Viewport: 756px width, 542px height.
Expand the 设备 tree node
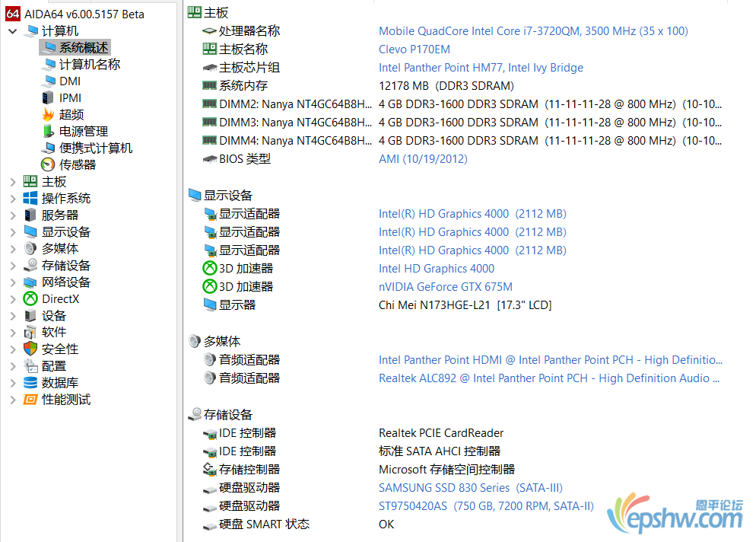click(13, 316)
